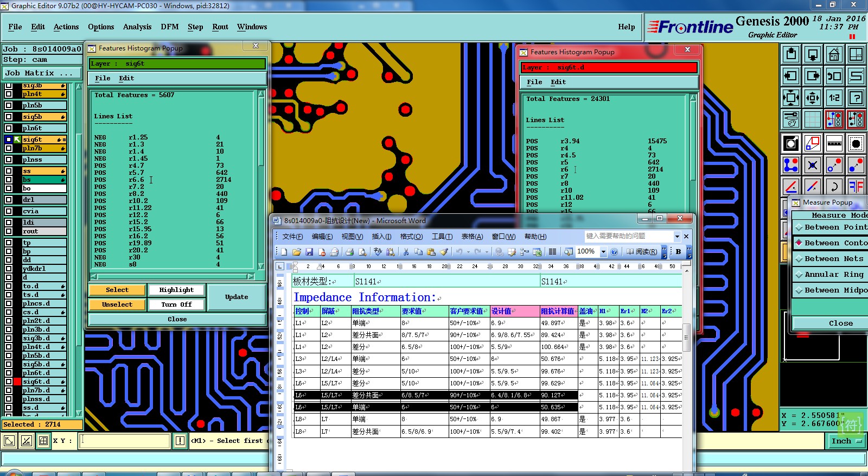Viewport: 868px width, 476px height.
Task: Click the Print icon in Word toolbar
Action: 349,252
